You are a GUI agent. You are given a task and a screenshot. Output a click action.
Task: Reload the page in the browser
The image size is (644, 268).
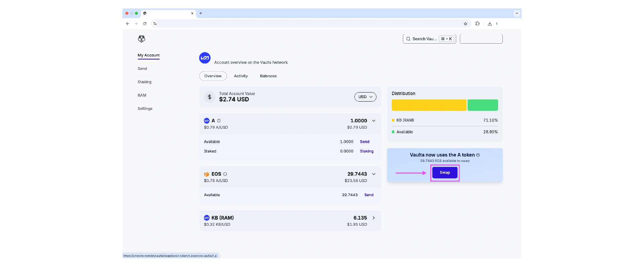point(145,24)
